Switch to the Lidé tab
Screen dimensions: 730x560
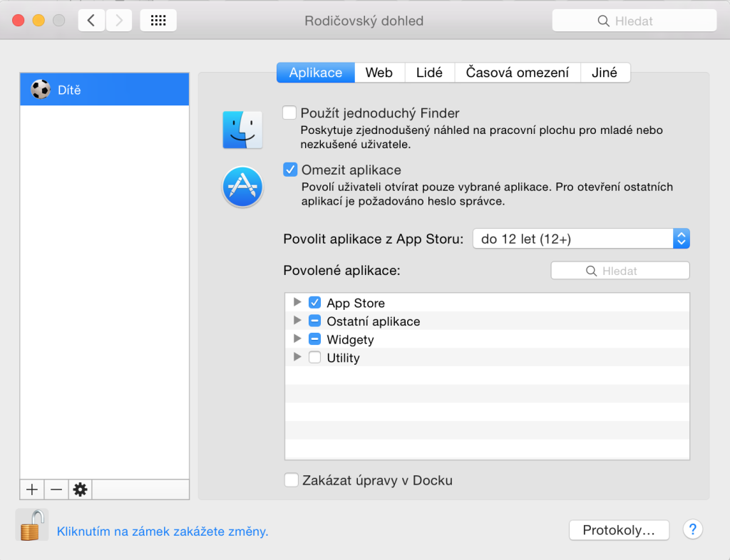[429, 73]
